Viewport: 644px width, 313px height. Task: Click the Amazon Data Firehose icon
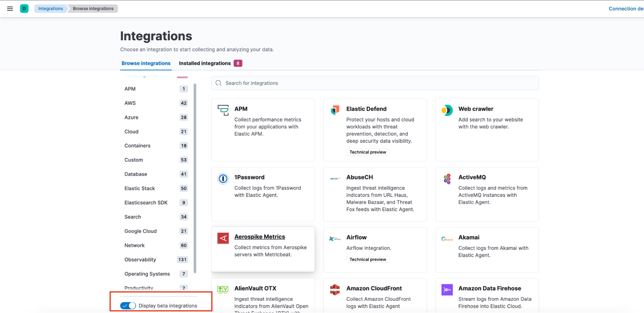pos(447,290)
